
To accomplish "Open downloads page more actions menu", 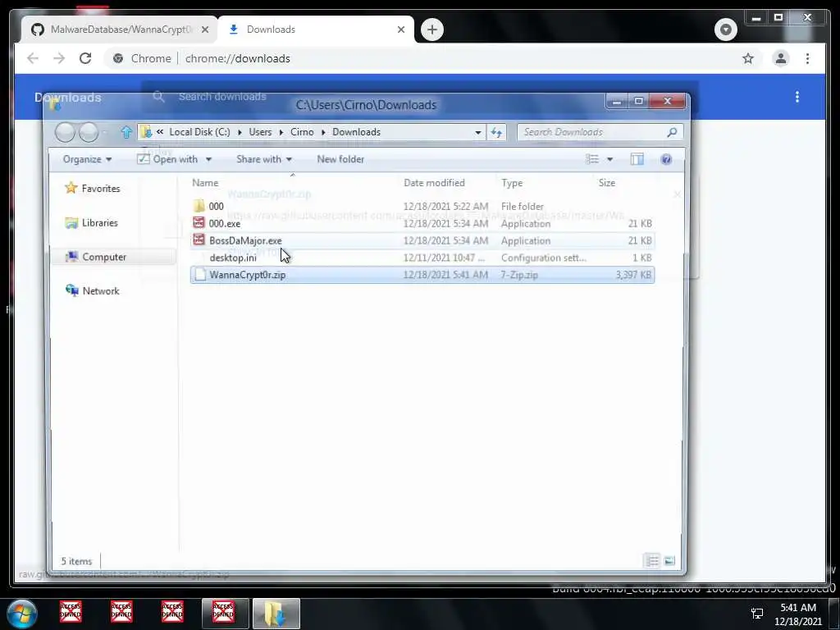I will pos(797,97).
